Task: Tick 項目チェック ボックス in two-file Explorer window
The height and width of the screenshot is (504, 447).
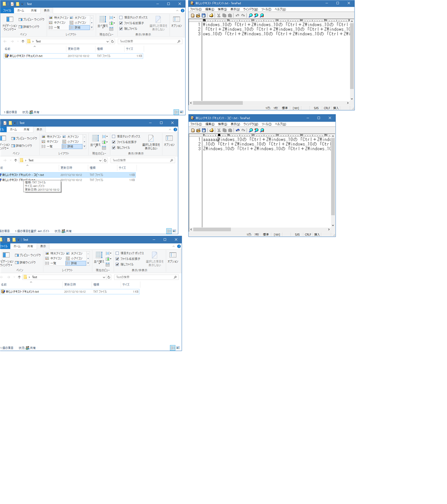Action: pyautogui.click(x=114, y=136)
